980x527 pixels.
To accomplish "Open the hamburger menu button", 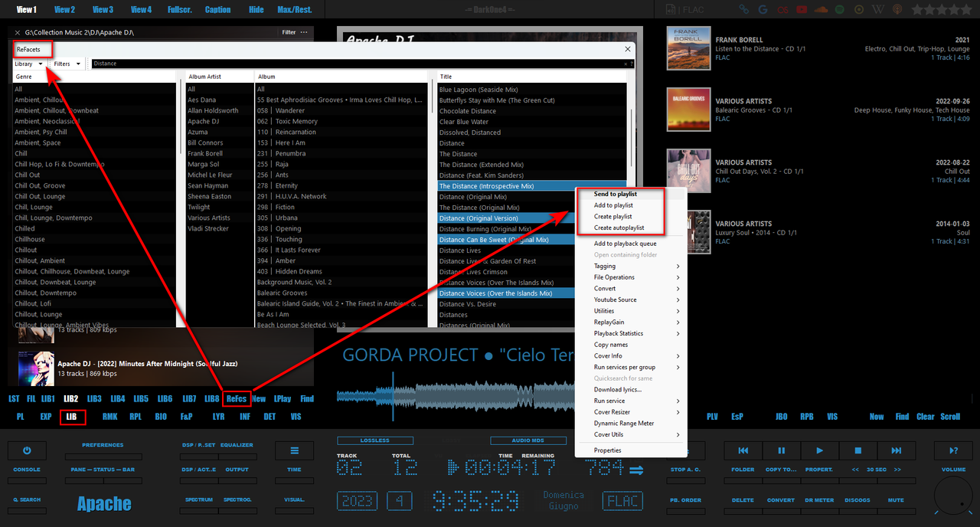I will pyautogui.click(x=294, y=450).
